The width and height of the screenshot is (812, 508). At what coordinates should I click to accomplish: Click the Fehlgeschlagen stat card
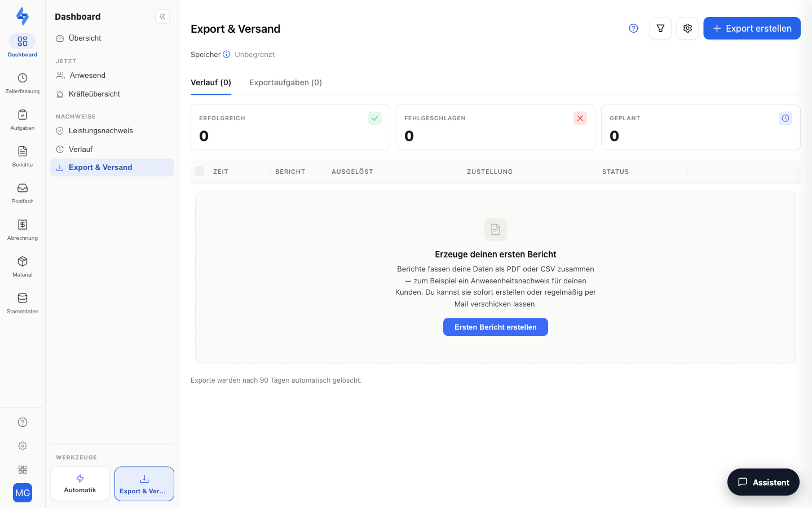pos(496,128)
